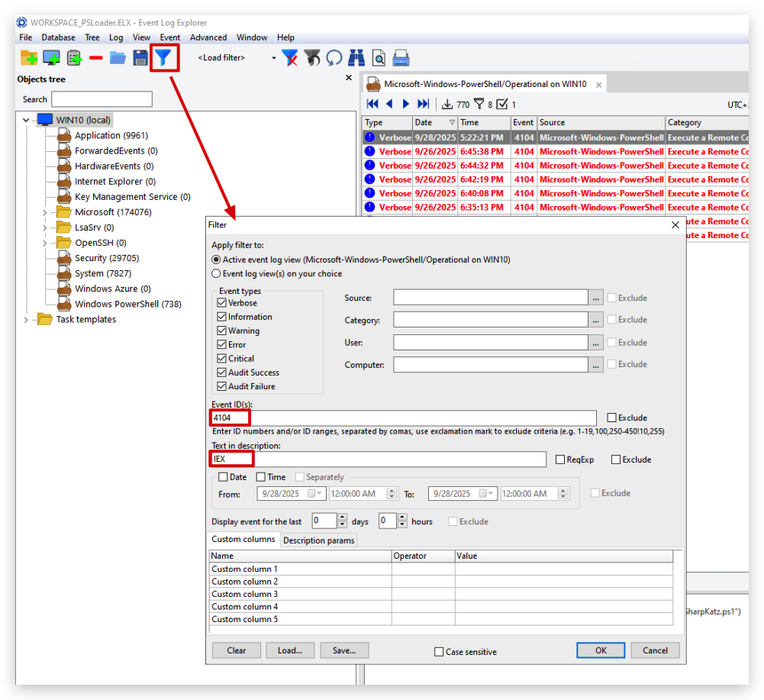Open the Filter dialog with the funnel icon
Image resolution: width=764 pixels, height=700 pixels.
163,58
